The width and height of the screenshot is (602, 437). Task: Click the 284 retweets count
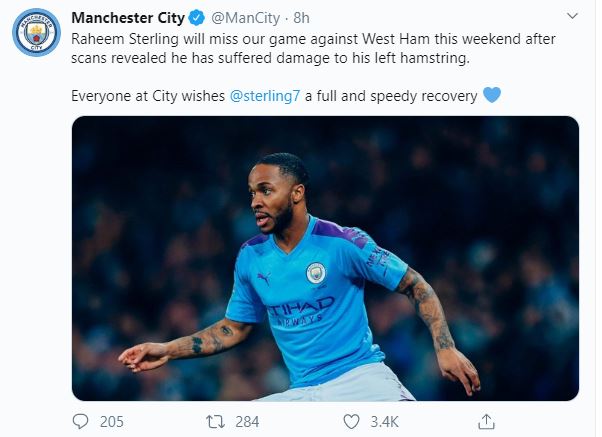(x=247, y=421)
